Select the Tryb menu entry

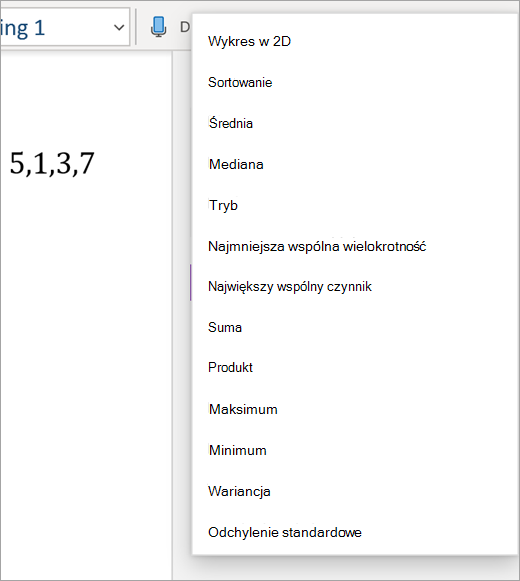(223, 205)
